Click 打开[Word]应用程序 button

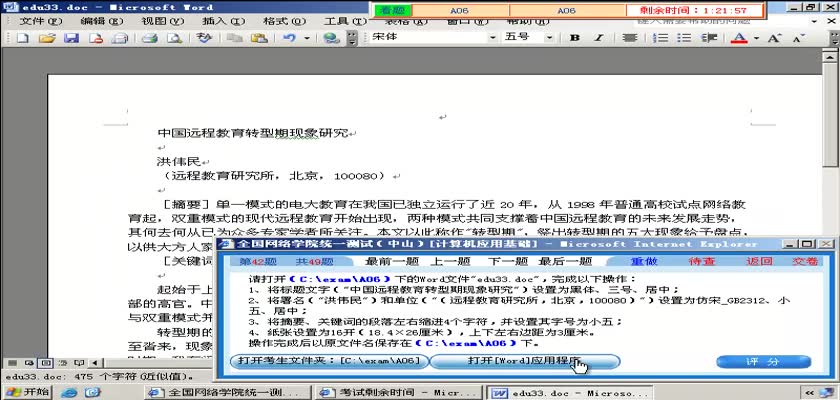point(525,361)
